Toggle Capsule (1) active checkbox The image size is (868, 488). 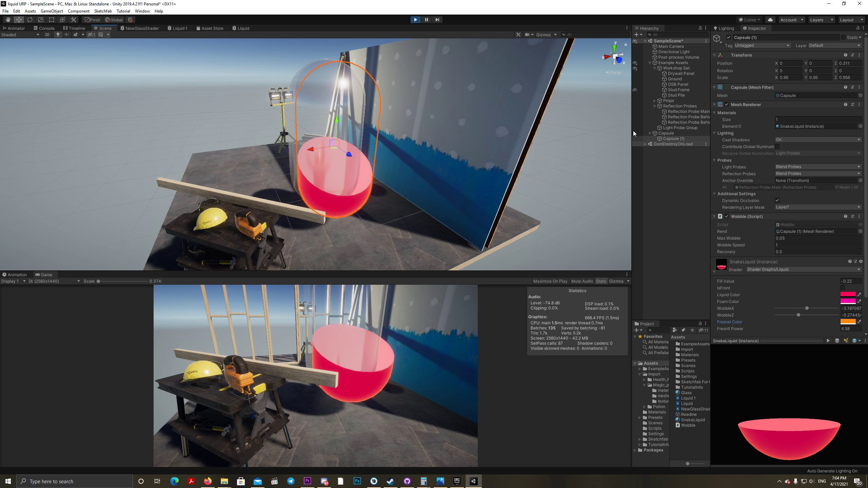(729, 38)
